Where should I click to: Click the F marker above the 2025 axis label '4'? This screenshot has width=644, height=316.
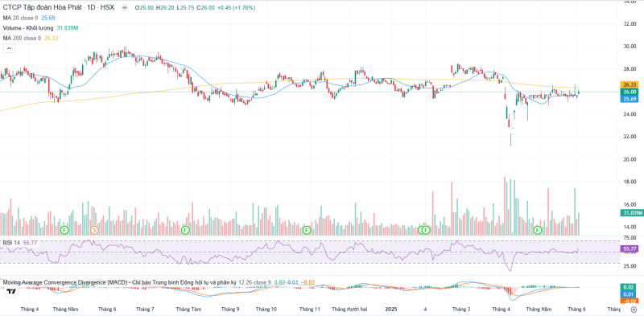[426, 230]
